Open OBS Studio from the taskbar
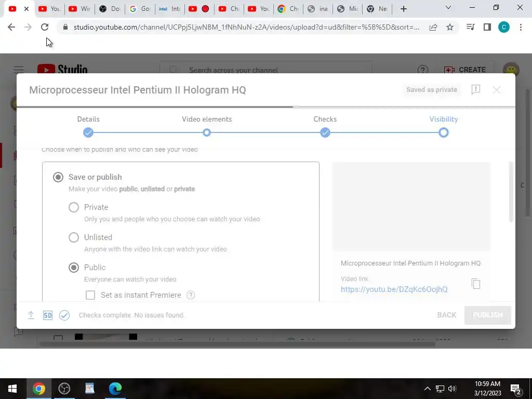Screen dimensions: 532x399 (x=64, y=389)
